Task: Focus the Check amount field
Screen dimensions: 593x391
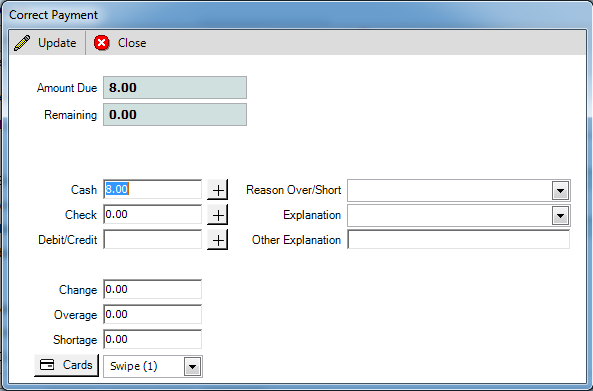Action: coord(152,214)
